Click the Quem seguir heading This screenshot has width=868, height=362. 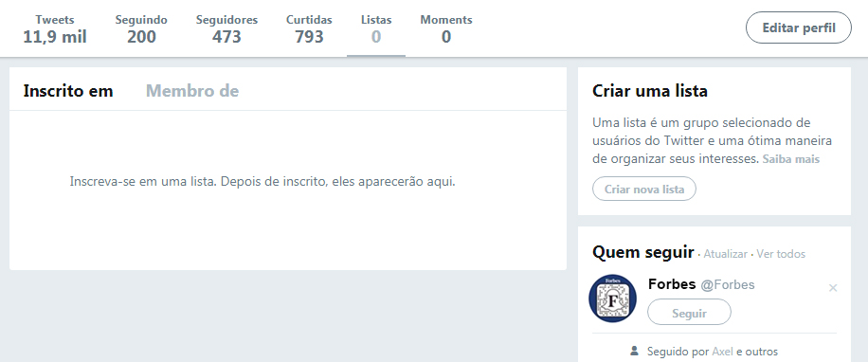click(x=642, y=252)
